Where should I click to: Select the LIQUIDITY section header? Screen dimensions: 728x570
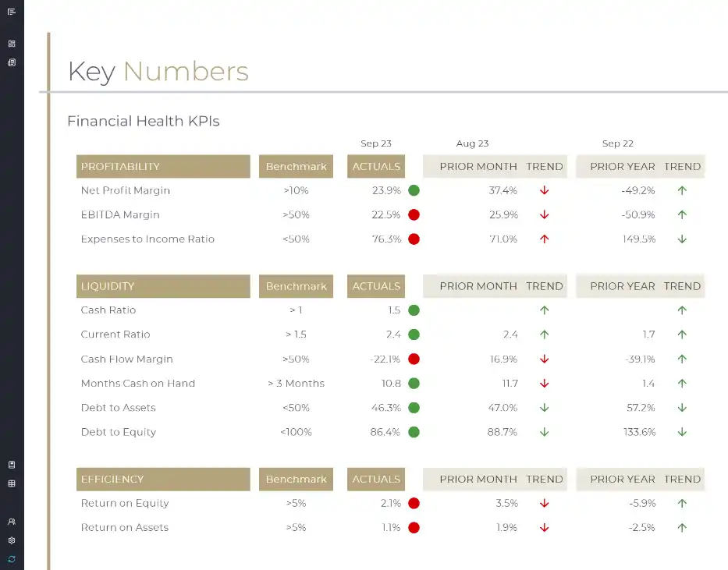tap(163, 286)
